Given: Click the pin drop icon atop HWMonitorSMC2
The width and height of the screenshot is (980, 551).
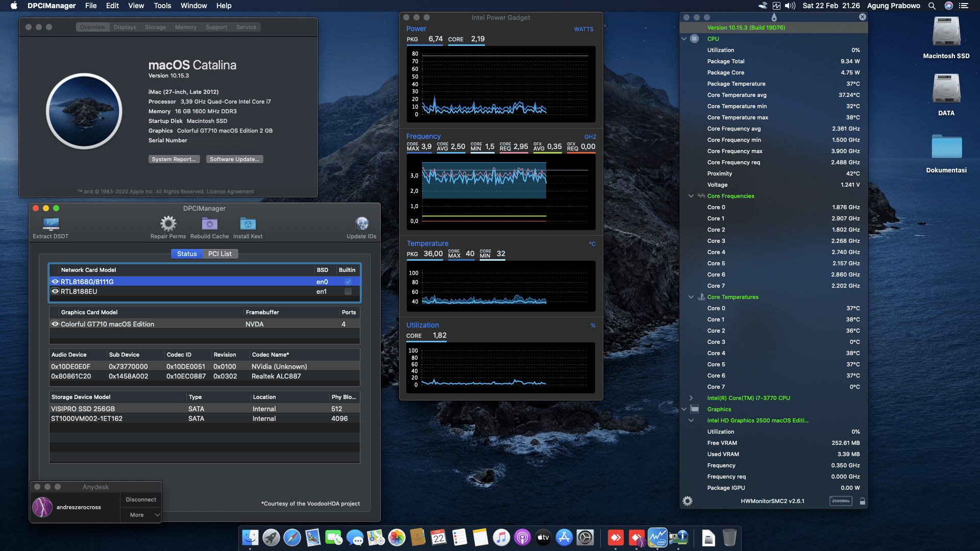Looking at the screenshot, I should (774, 17).
